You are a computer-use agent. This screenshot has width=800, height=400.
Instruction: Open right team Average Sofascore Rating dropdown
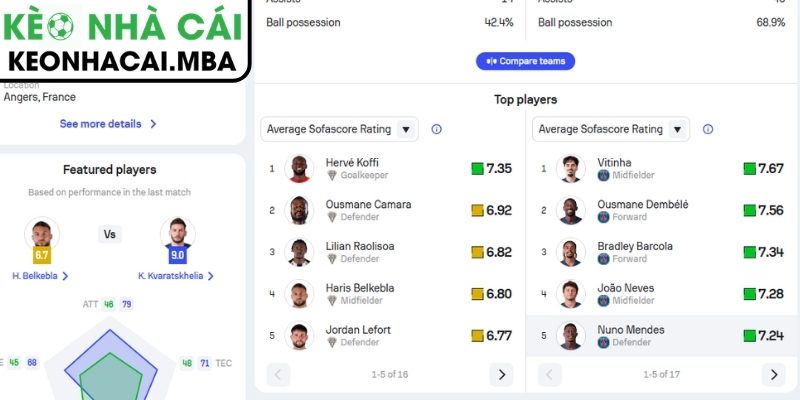[x=610, y=129]
